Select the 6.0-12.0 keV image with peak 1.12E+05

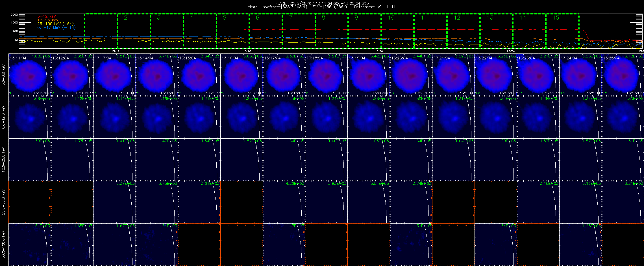click(x=72, y=117)
